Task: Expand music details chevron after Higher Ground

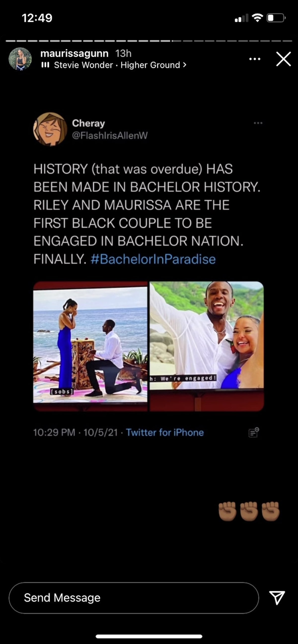Action: 185,65
